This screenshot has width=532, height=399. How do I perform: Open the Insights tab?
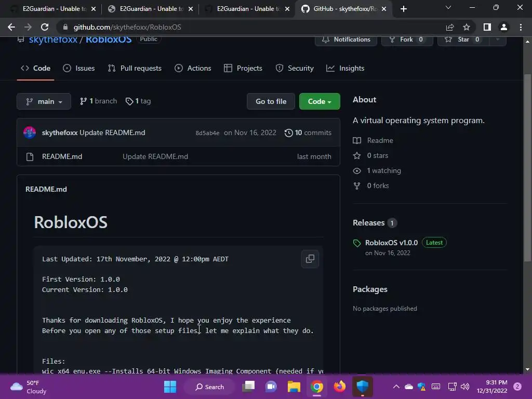click(x=345, y=68)
